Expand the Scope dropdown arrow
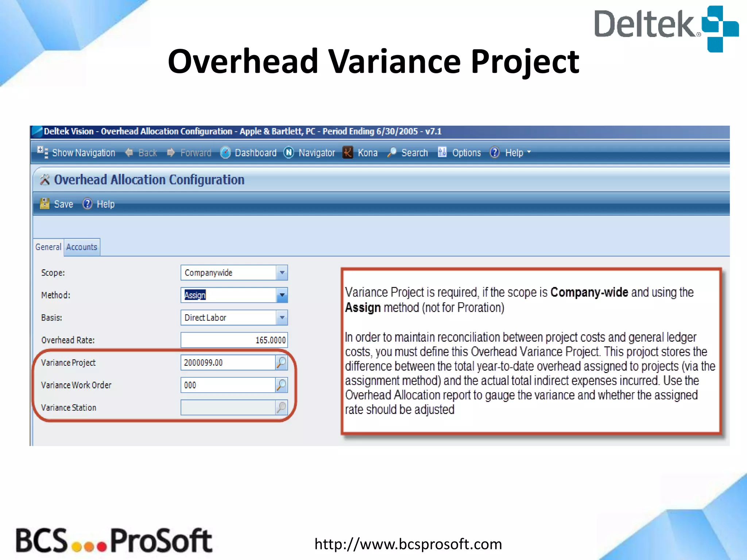 coord(282,273)
